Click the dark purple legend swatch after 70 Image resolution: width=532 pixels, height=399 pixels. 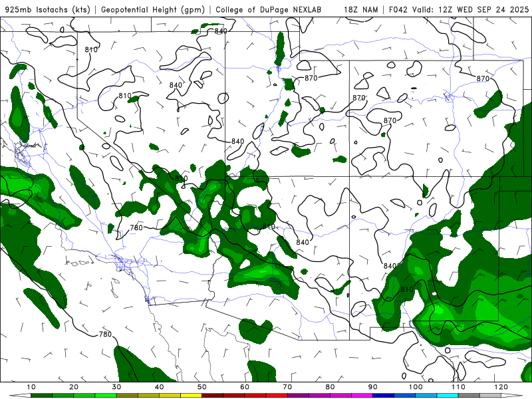(x=298, y=396)
